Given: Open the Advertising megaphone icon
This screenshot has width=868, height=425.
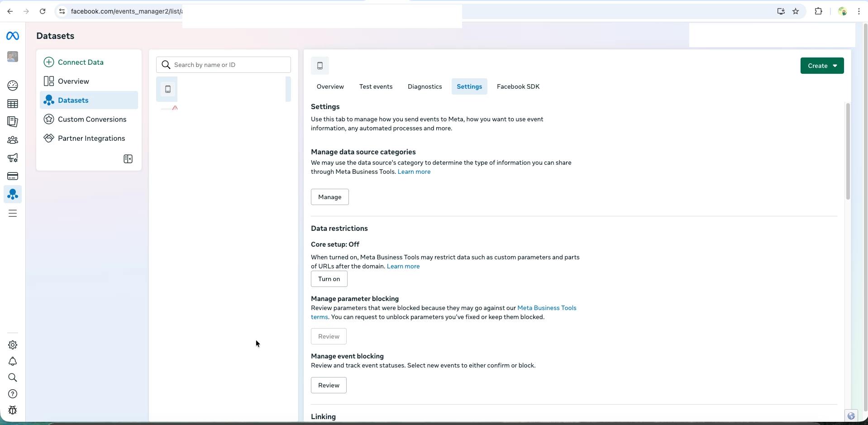Looking at the screenshot, I should [13, 158].
